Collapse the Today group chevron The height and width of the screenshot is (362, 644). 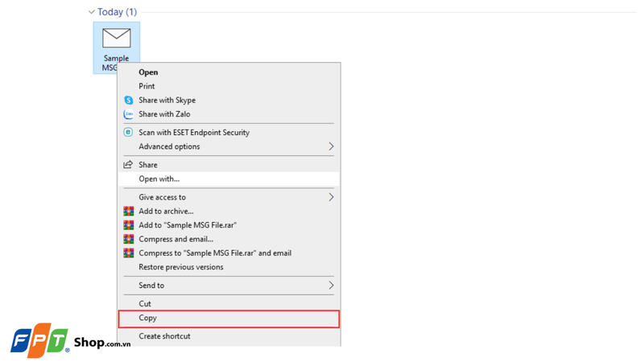(92, 12)
